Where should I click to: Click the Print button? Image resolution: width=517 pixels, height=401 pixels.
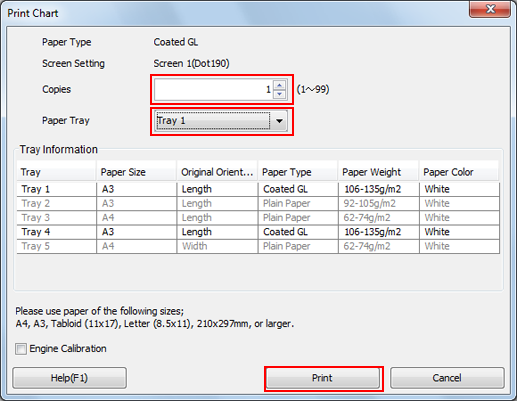click(323, 378)
